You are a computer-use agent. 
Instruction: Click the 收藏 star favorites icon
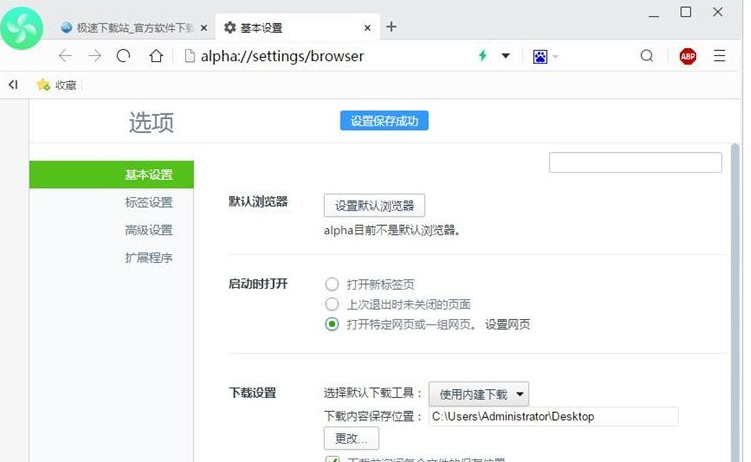[43, 85]
